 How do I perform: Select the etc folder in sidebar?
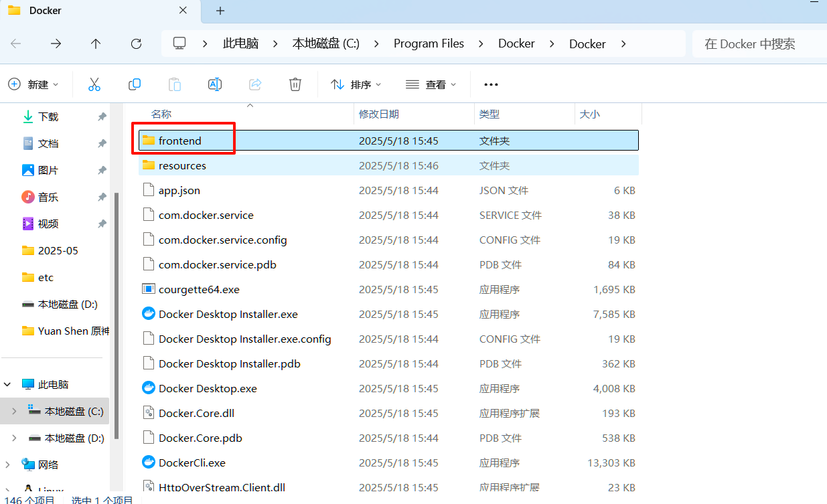(37, 277)
